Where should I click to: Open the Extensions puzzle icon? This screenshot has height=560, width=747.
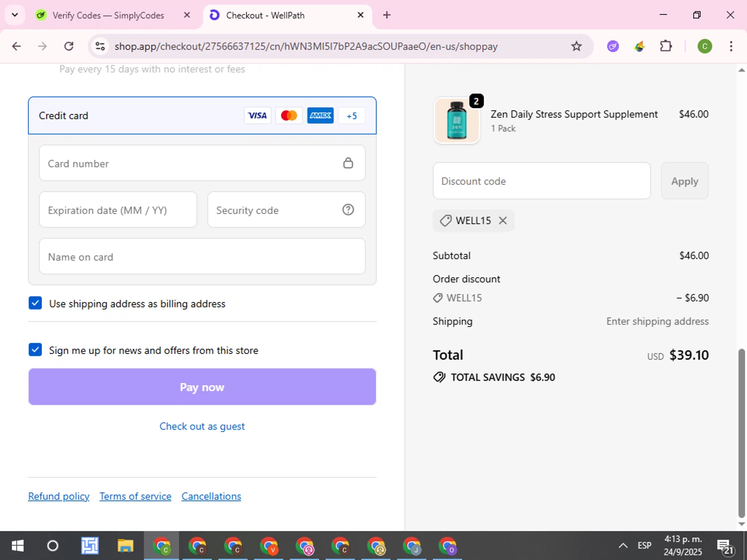[x=666, y=46]
